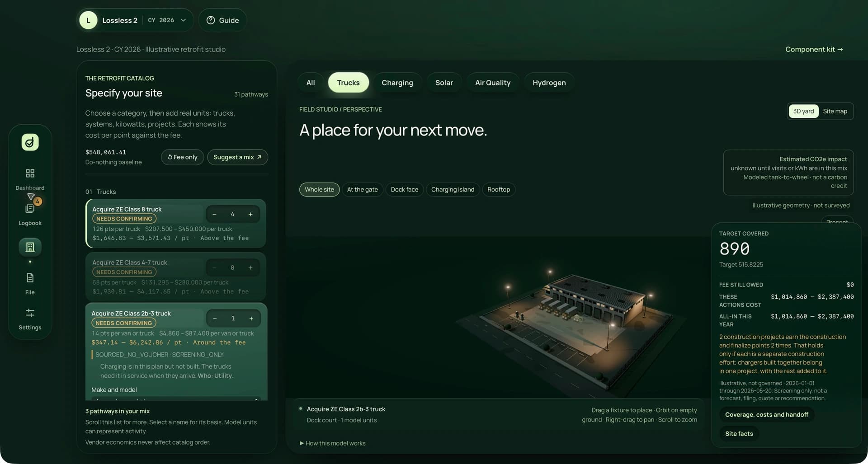This screenshot has height=464, width=868.
Task: Click the green app logo icon
Action: (30, 142)
